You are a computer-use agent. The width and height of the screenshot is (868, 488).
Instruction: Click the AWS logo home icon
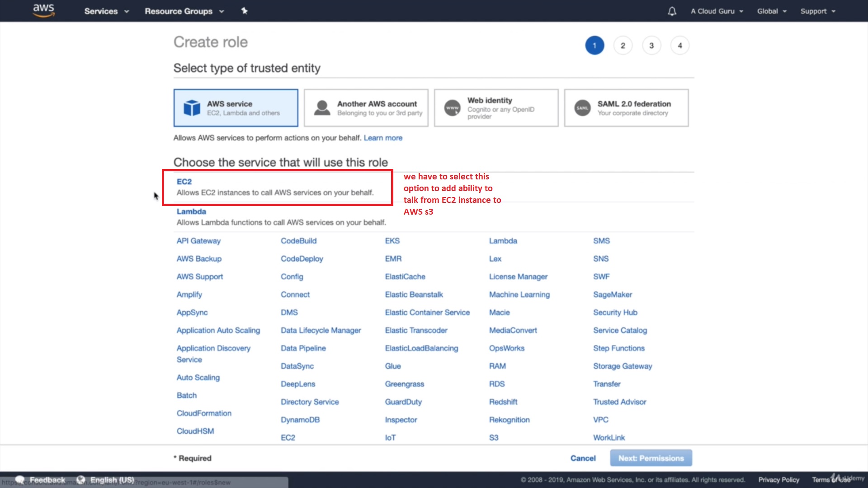tap(43, 10)
